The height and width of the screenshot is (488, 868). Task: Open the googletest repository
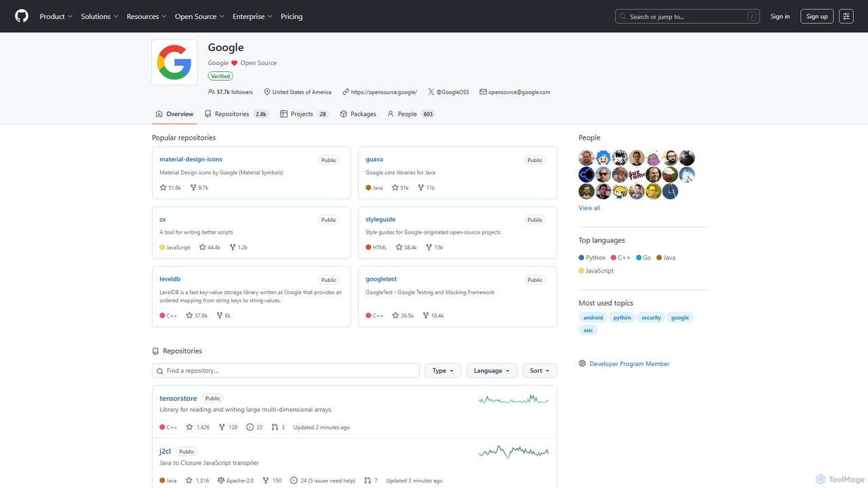point(381,279)
